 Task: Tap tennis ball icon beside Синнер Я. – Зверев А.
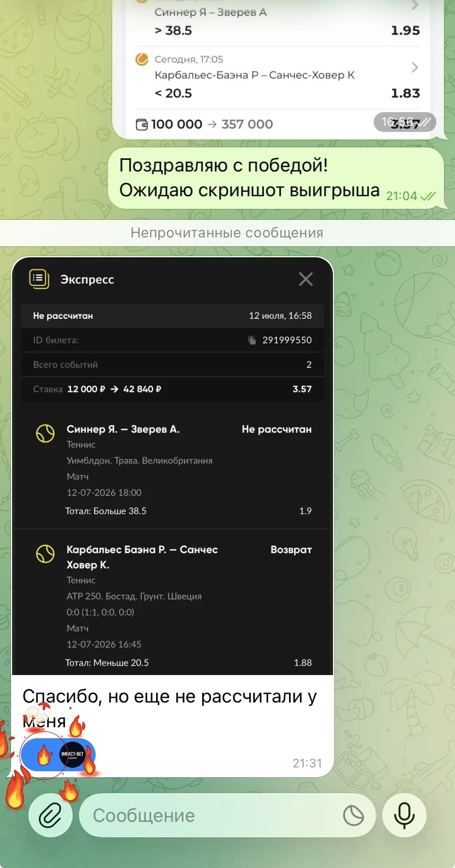pyautogui.click(x=45, y=433)
